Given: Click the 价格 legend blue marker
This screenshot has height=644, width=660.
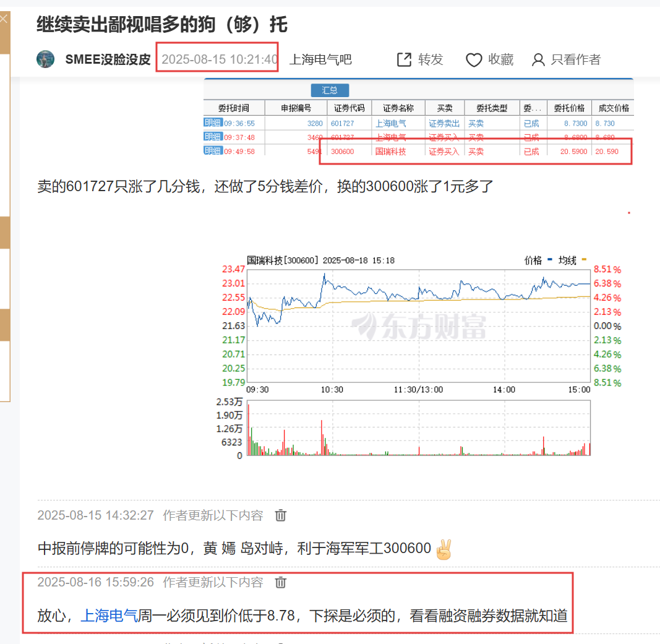Looking at the screenshot, I should click(549, 260).
